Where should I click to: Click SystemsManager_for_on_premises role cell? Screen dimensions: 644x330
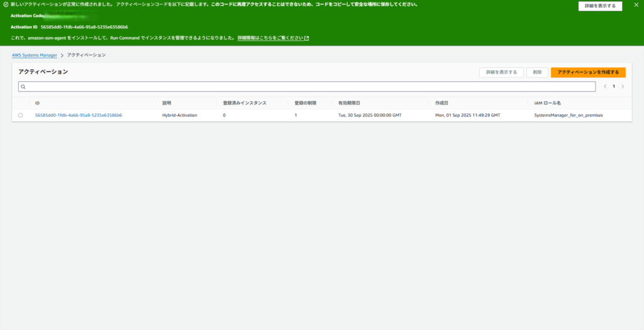569,115
